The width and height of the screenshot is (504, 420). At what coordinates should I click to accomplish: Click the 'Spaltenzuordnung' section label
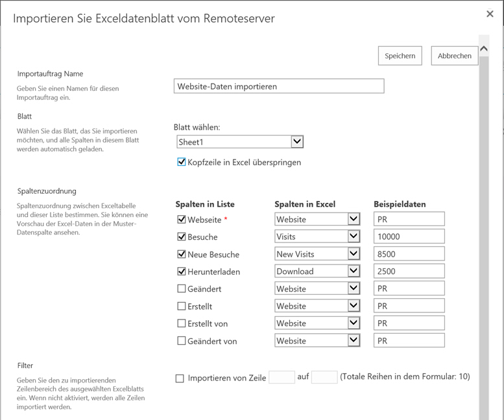click(x=47, y=191)
